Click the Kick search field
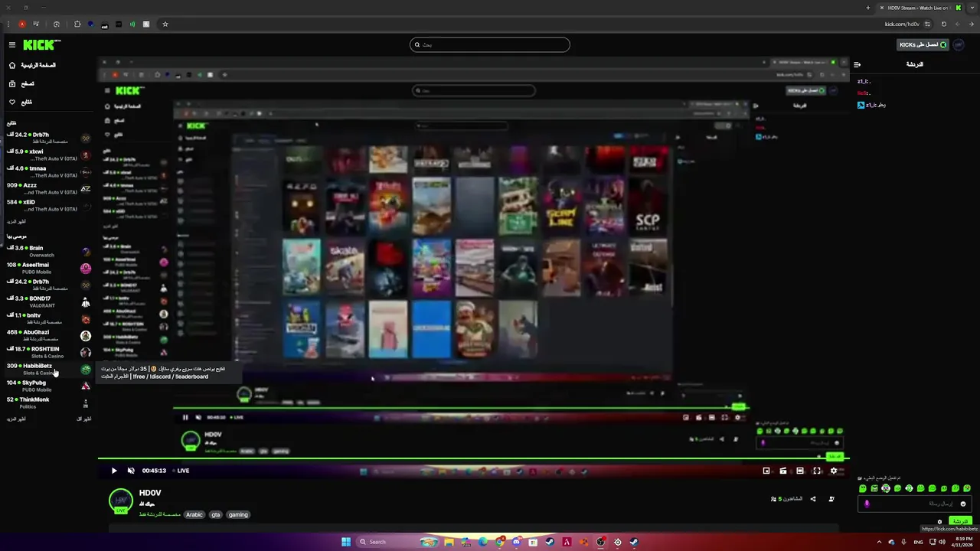This screenshot has width=980, height=551. click(490, 44)
